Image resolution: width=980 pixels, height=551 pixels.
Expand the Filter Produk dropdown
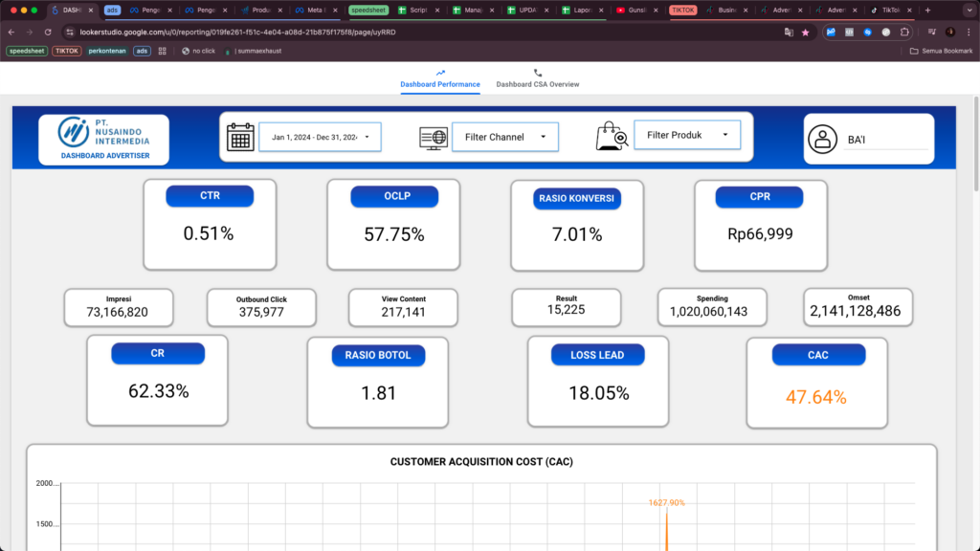coord(687,135)
